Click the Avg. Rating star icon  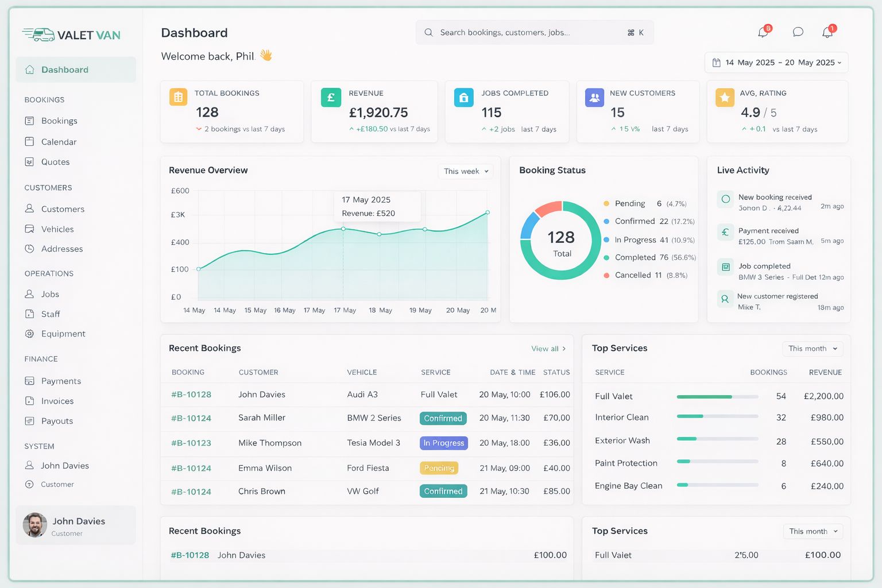point(725,98)
